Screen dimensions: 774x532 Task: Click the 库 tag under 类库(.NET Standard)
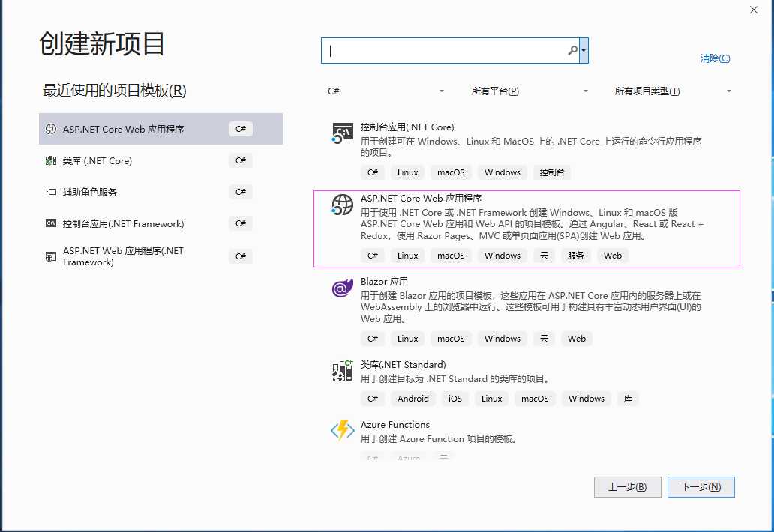pos(628,399)
